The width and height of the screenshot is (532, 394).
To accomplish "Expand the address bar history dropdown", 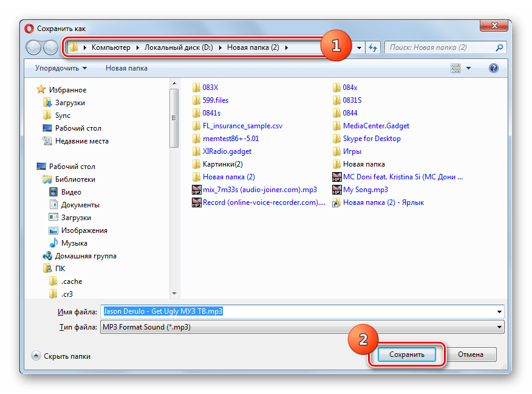I will coord(360,47).
